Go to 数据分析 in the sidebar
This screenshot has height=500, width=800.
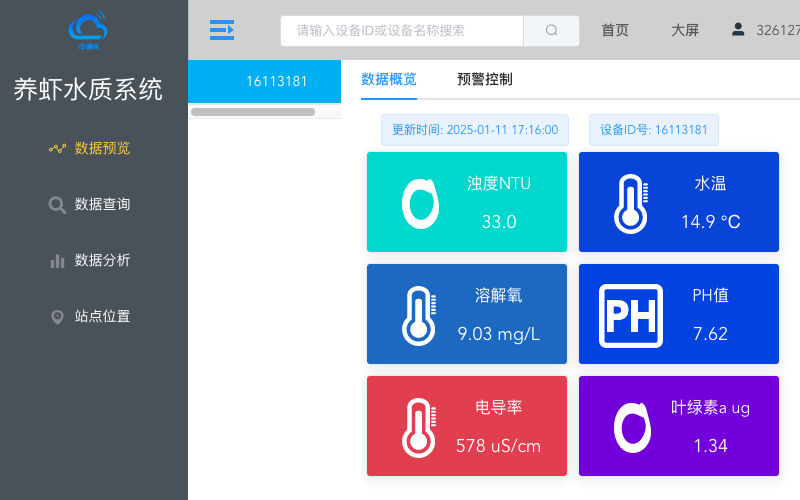(102, 260)
